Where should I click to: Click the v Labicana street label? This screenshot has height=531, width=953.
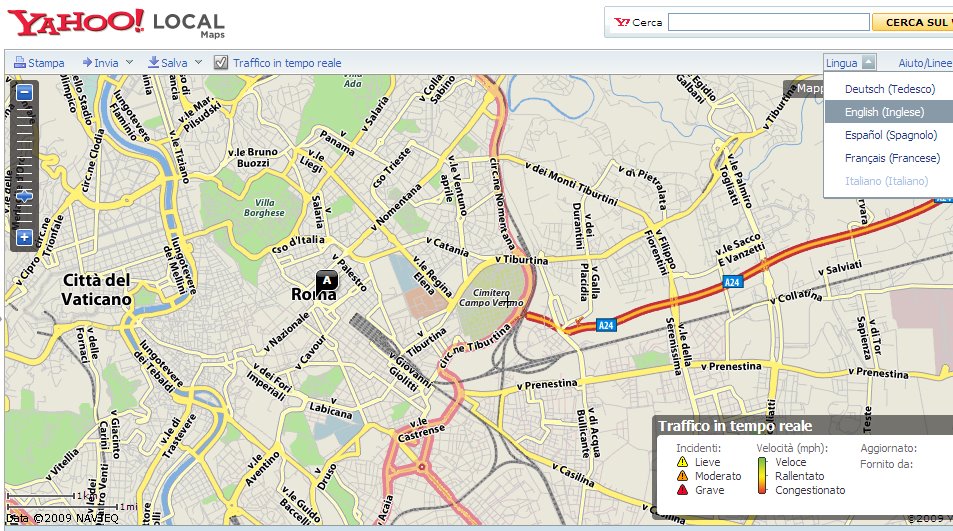click(330, 411)
